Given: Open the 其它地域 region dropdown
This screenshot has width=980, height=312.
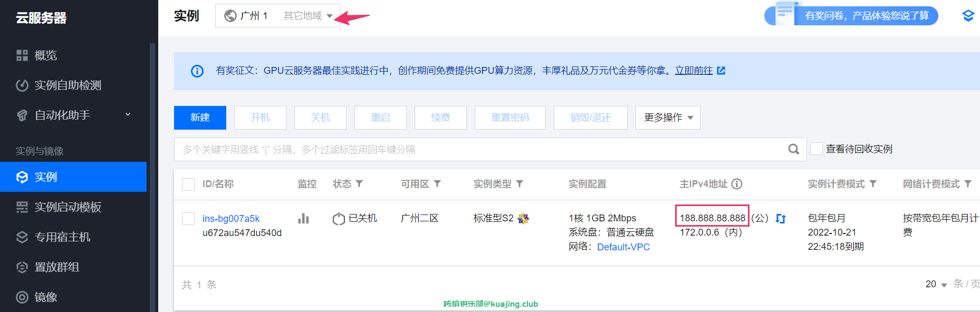Looking at the screenshot, I should point(308,16).
